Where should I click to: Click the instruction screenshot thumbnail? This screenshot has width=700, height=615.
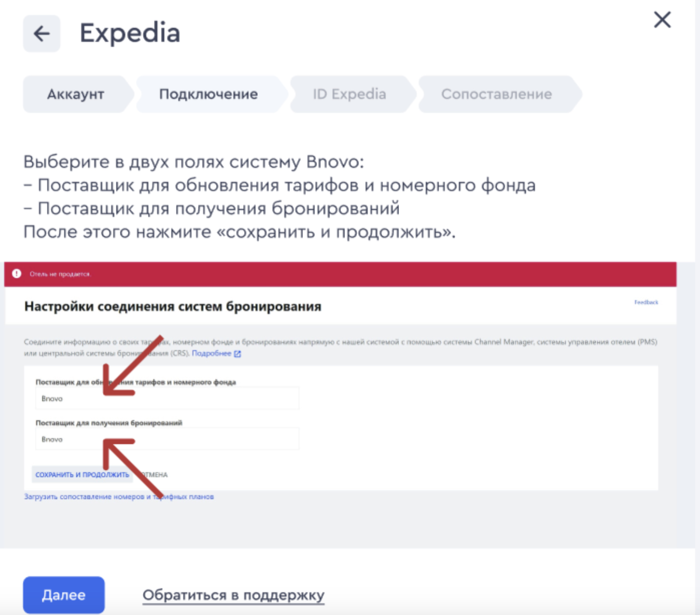click(341, 405)
